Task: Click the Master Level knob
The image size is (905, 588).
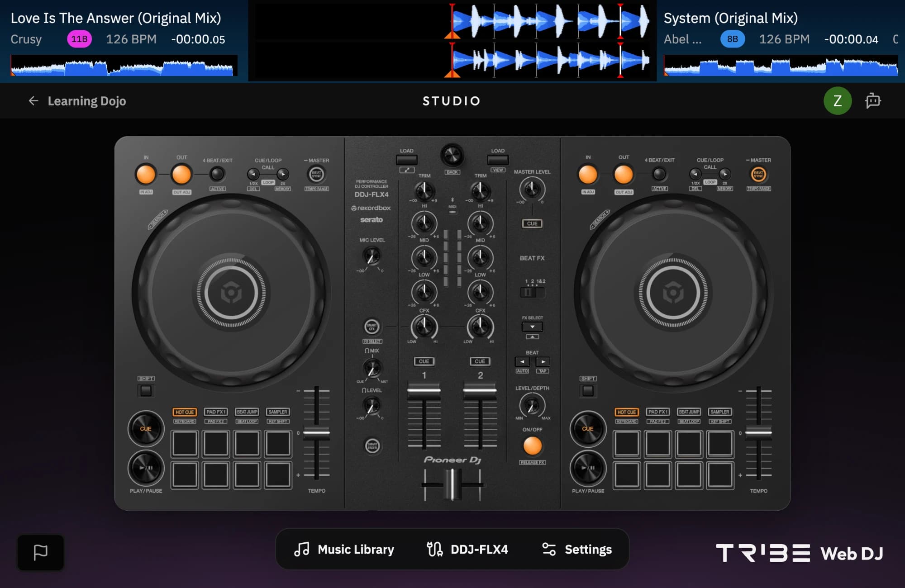Action: point(532,190)
